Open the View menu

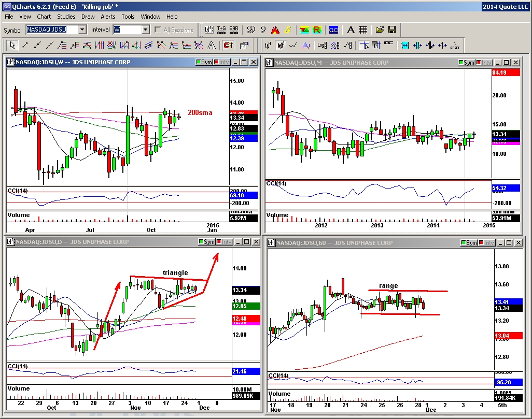(x=25, y=17)
